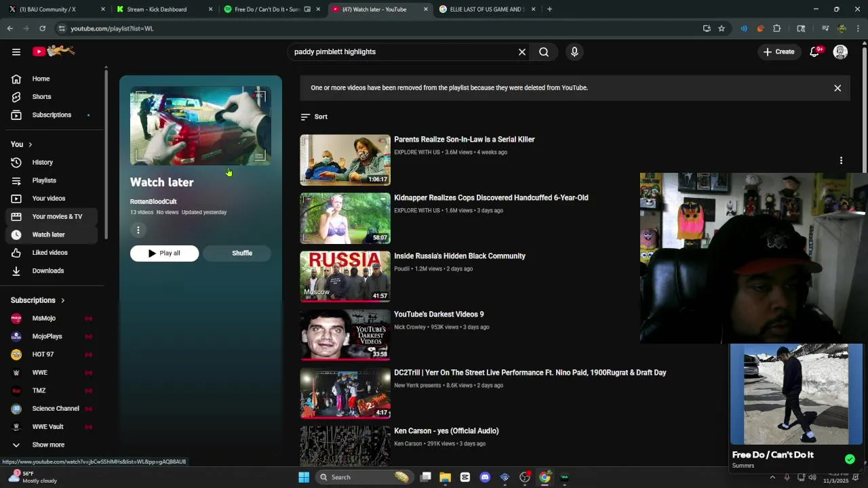Viewport: 868px width, 488px height.
Task: Open playlist cover thumbnail
Action: (x=201, y=126)
